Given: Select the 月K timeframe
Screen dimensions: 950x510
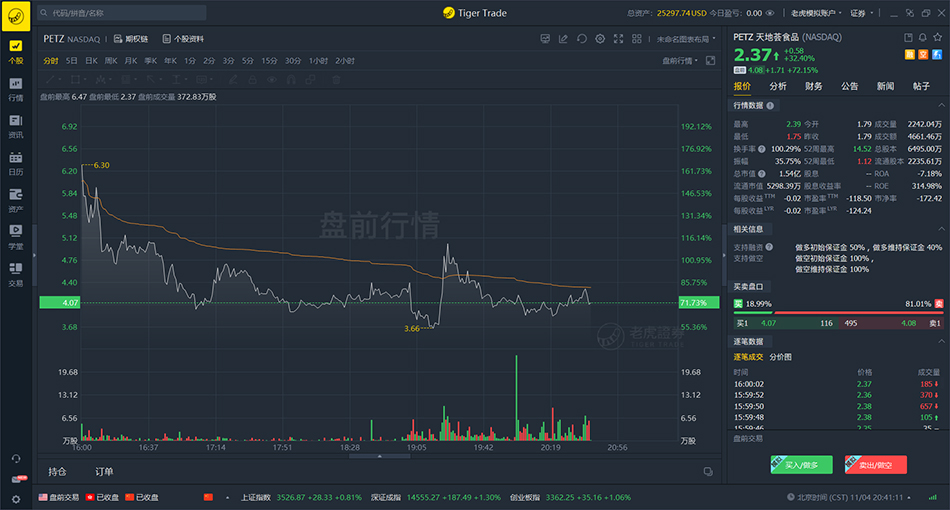Looking at the screenshot, I should (131, 61).
